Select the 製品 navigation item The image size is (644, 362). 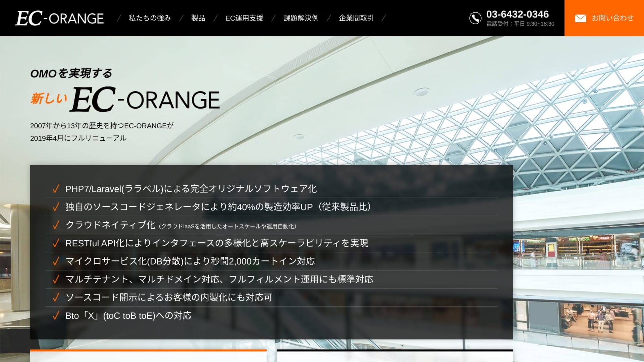tap(198, 18)
